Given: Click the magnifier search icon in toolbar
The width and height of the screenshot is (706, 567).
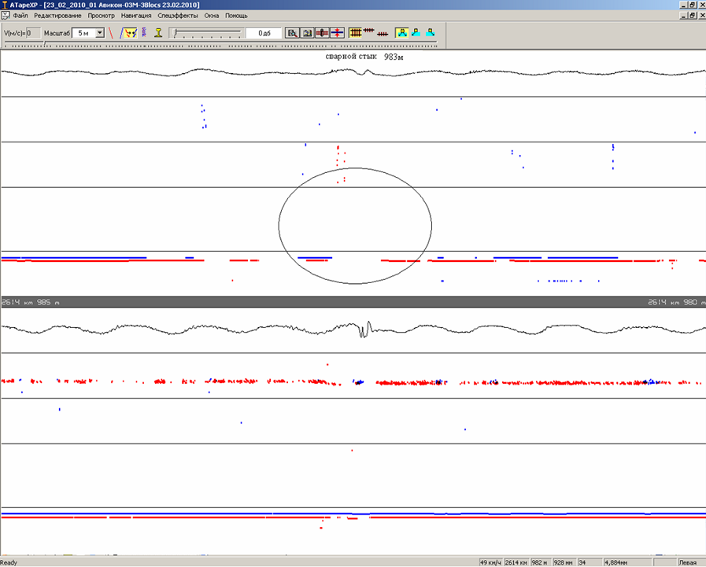Looking at the screenshot, I should click(292, 33).
